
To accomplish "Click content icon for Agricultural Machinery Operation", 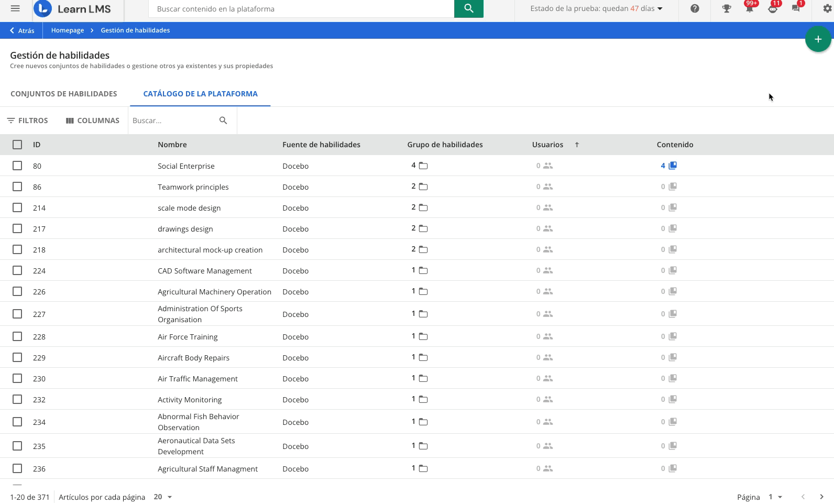I will (673, 291).
